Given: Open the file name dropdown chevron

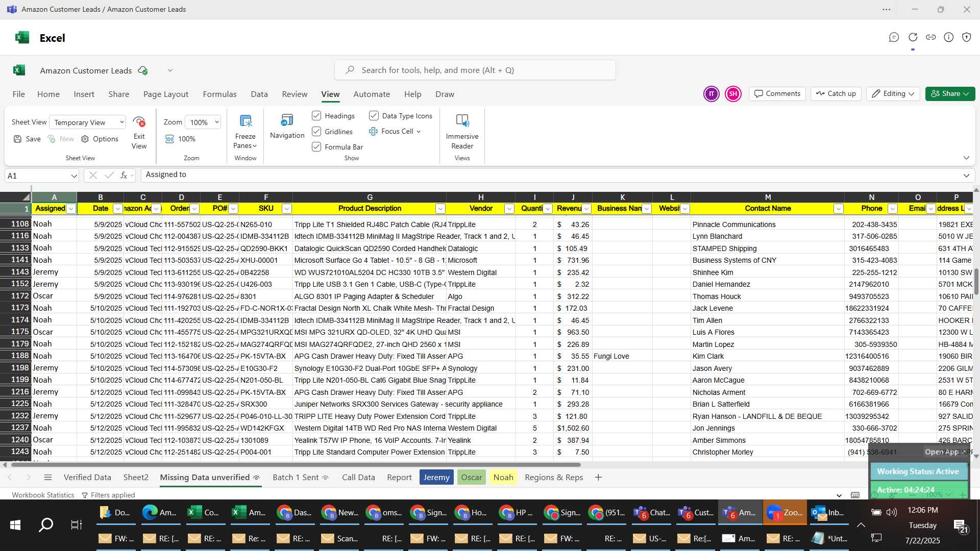Looking at the screenshot, I should (x=170, y=70).
